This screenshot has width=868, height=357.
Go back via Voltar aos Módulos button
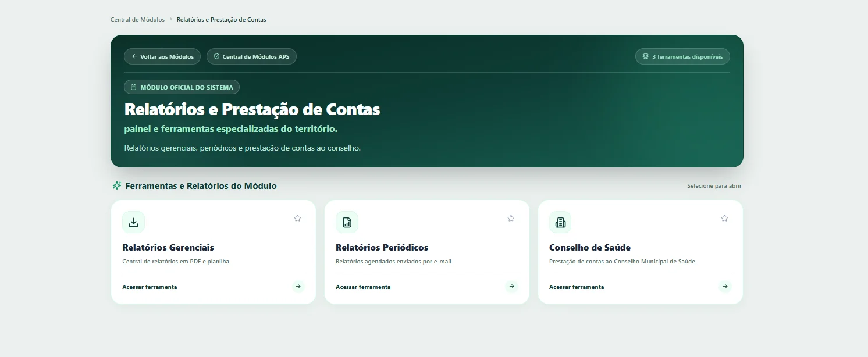click(x=162, y=56)
